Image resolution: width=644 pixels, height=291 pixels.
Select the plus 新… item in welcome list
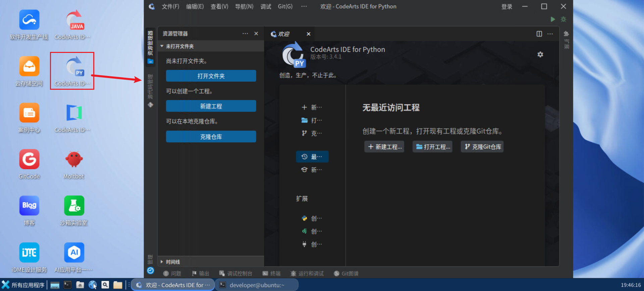coord(312,107)
